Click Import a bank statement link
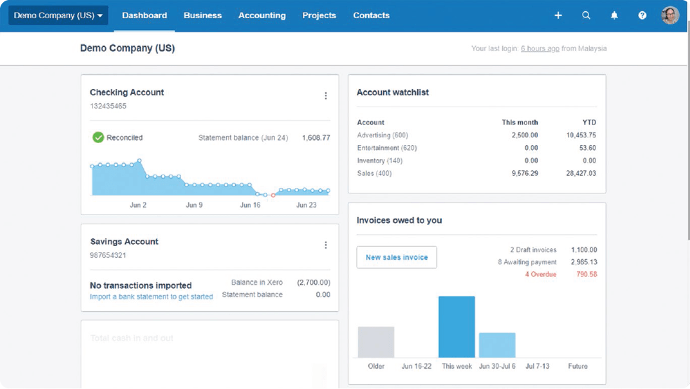The width and height of the screenshot is (690, 389). tap(151, 297)
